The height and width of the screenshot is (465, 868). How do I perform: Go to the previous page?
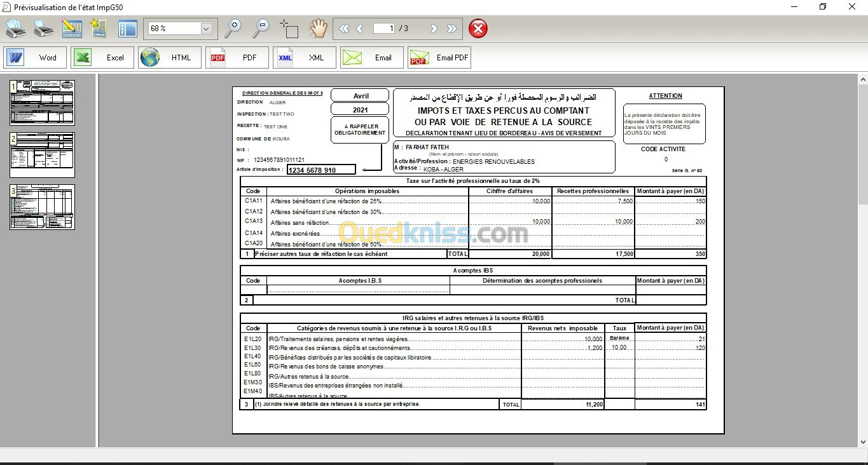click(360, 29)
